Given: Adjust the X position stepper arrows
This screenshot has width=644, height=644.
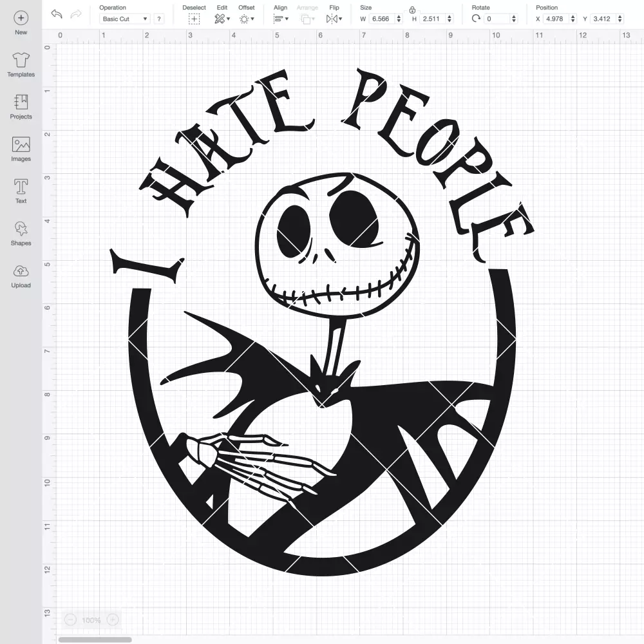Looking at the screenshot, I should pyautogui.click(x=573, y=19).
